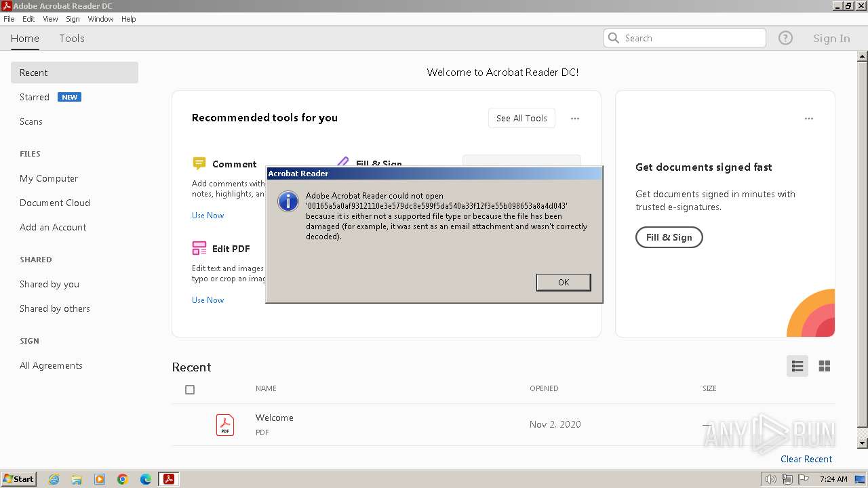Viewport: 868px width, 488px height.
Task: Select Document Cloud under Files
Action: [x=55, y=203]
